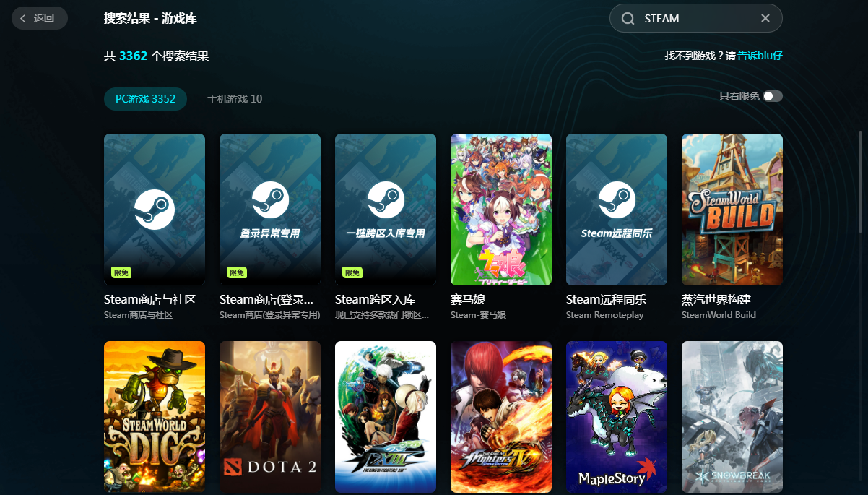Click the magnifier search icon
Screen dimensions: 868x495
point(628,18)
